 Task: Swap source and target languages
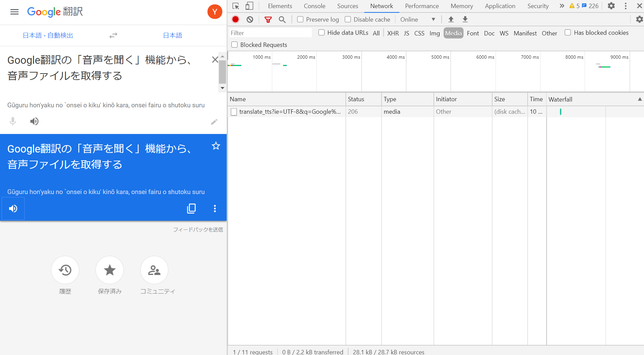113,35
